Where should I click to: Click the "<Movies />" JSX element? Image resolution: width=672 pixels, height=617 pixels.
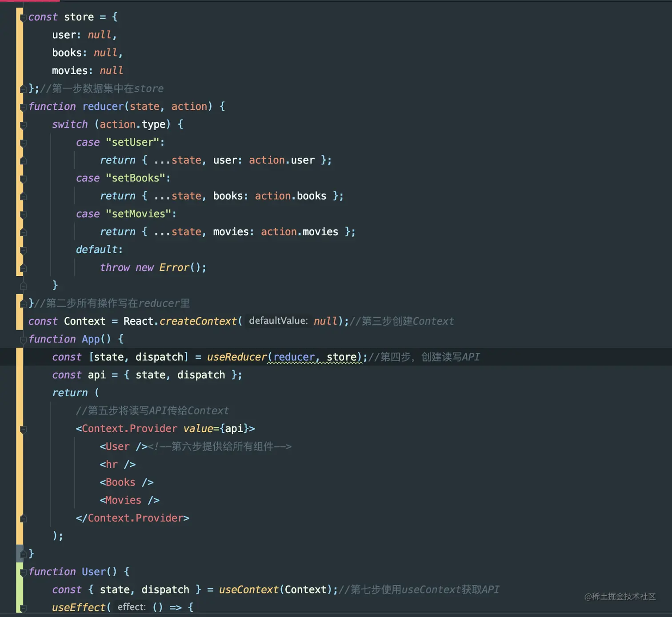pyautogui.click(x=129, y=500)
